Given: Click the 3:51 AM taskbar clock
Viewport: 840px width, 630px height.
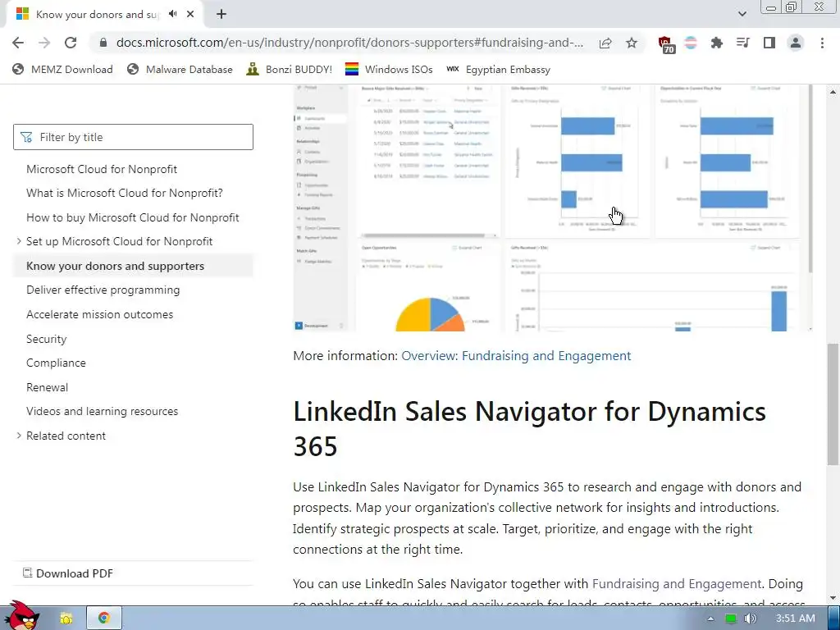Looking at the screenshot, I should click(x=796, y=619).
